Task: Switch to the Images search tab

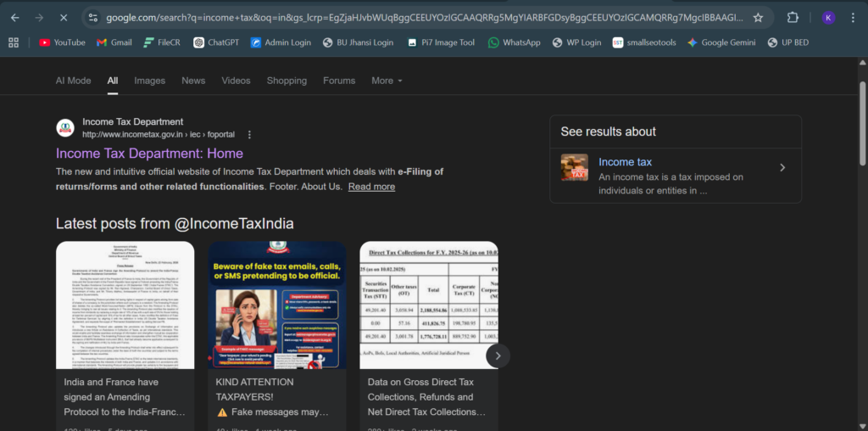Action: 149,81
